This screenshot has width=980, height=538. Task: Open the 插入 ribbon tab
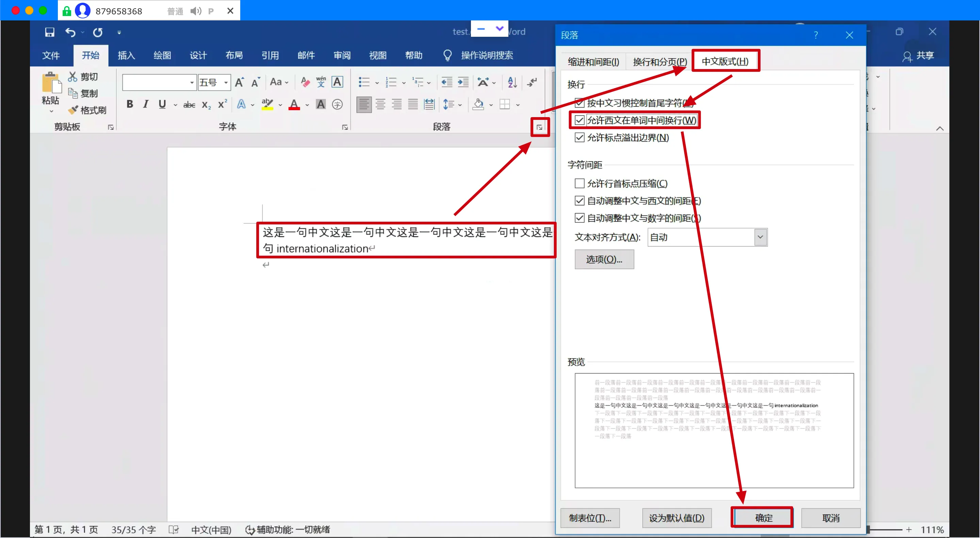[x=126, y=56]
